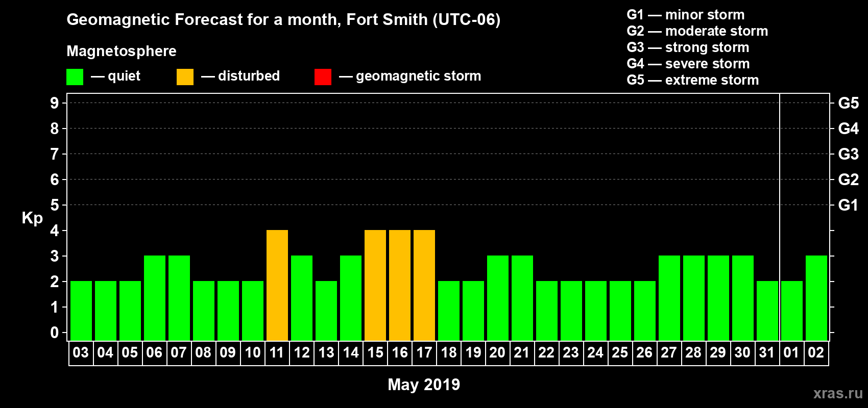Viewport: 868px width, 408px height.
Task: Click the Kp axis title
Action: [32, 218]
